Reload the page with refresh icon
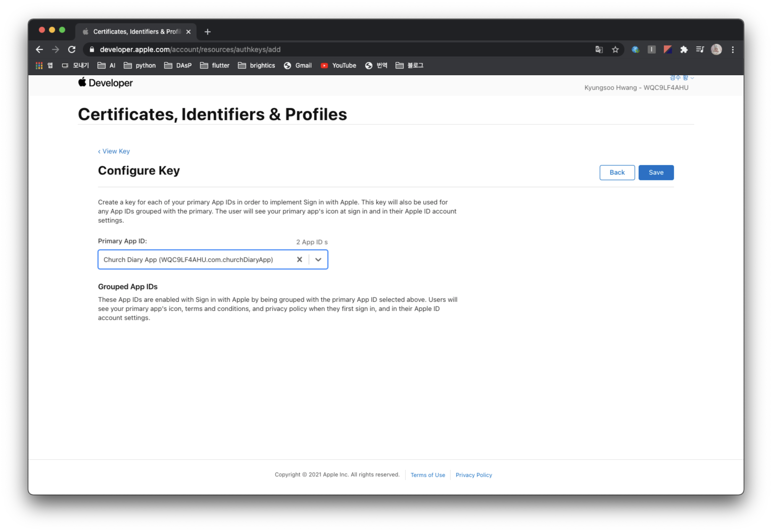772x532 pixels. (x=72, y=50)
